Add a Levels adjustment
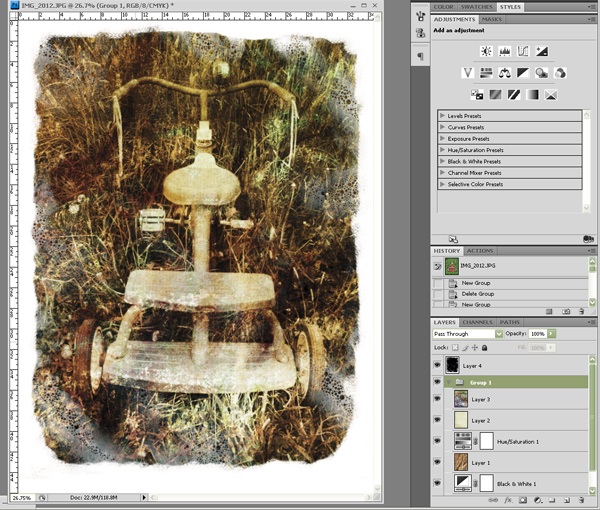 click(x=504, y=51)
